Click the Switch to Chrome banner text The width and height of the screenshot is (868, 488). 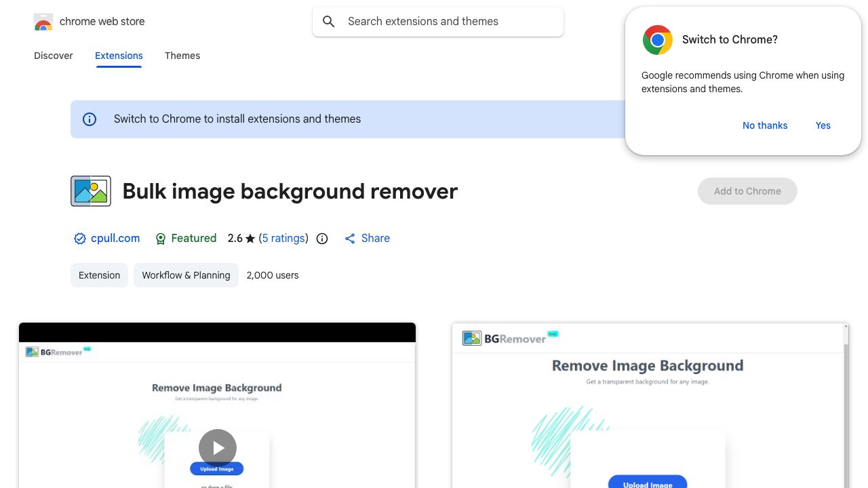tap(237, 119)
